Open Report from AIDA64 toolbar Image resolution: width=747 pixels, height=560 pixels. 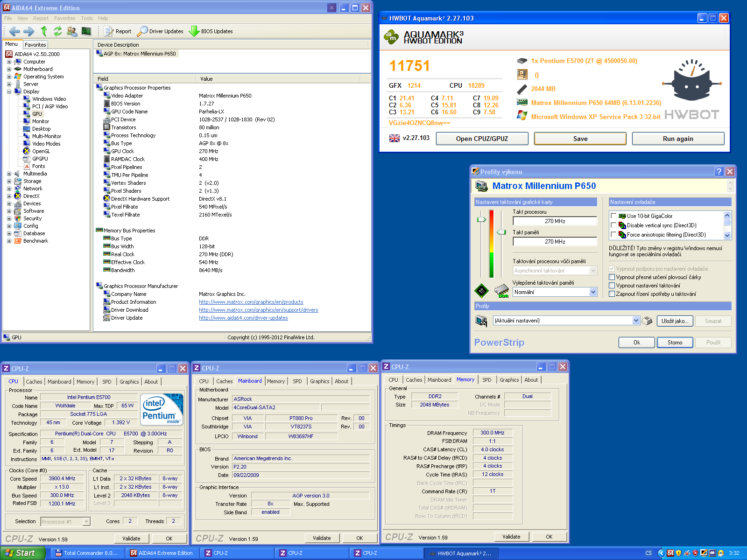pos(118,31)
